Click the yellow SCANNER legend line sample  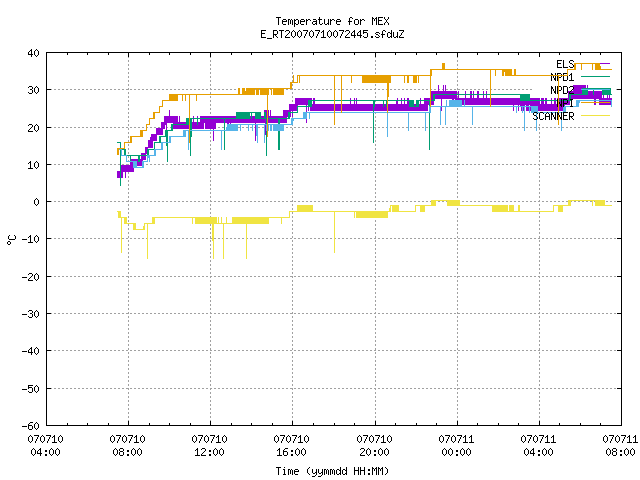595,116
